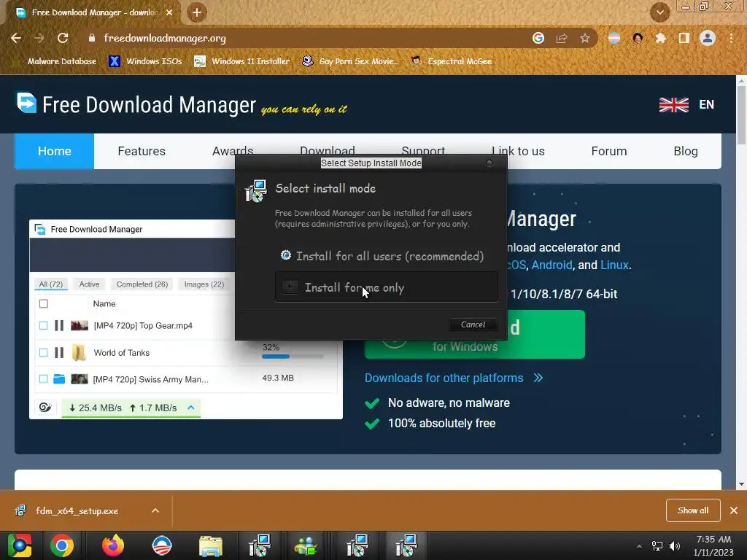Viewport: 747px width, 560px height.
Task: Follow the Android platform link
Action: point(551,265)
